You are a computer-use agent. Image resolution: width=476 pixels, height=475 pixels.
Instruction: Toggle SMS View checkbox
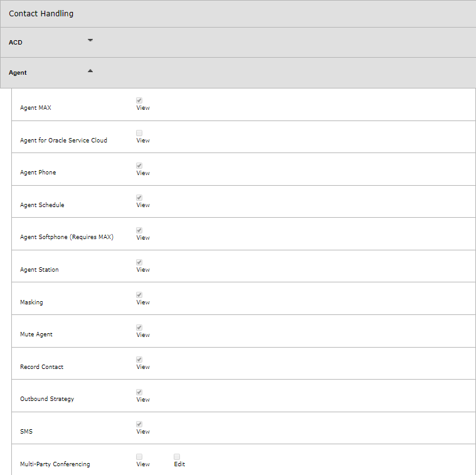tap(139, 424)
